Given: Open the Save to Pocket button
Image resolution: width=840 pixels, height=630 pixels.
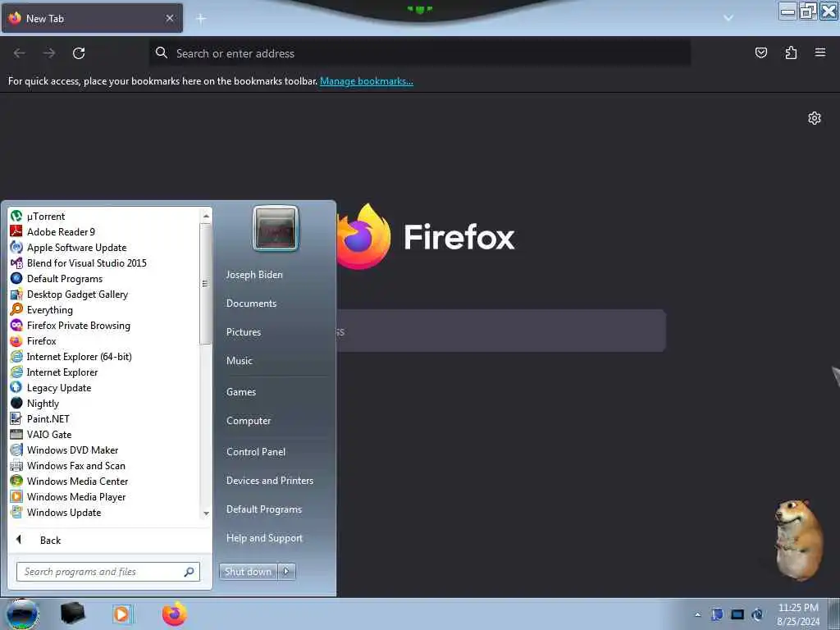Looking at the screenshot, I should pyautogui.click(x=761, y=52).
